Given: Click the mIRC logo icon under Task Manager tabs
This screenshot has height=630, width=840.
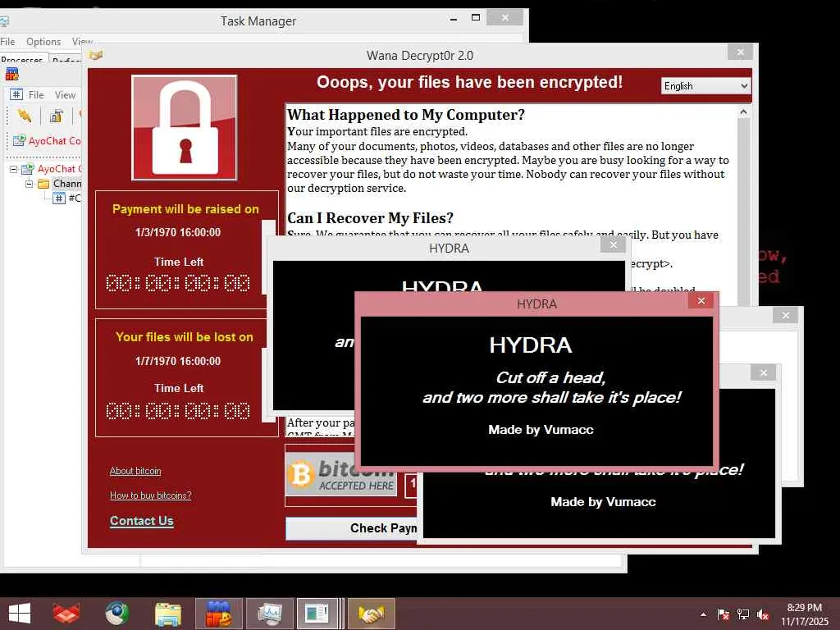Looking at the screenshot, I should (11, 75).
